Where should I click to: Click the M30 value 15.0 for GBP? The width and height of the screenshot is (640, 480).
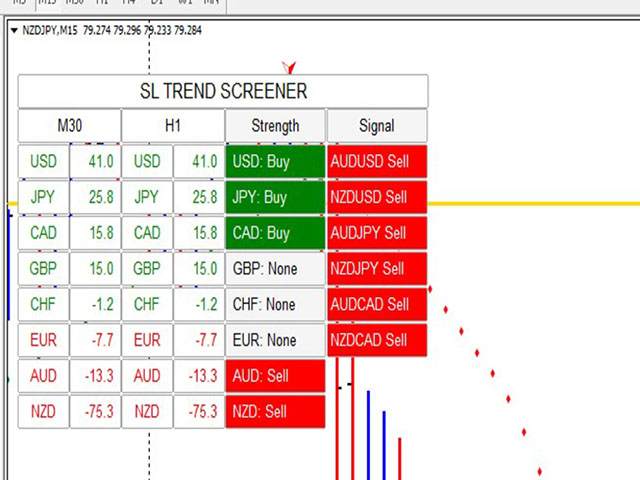pos(96,269)
